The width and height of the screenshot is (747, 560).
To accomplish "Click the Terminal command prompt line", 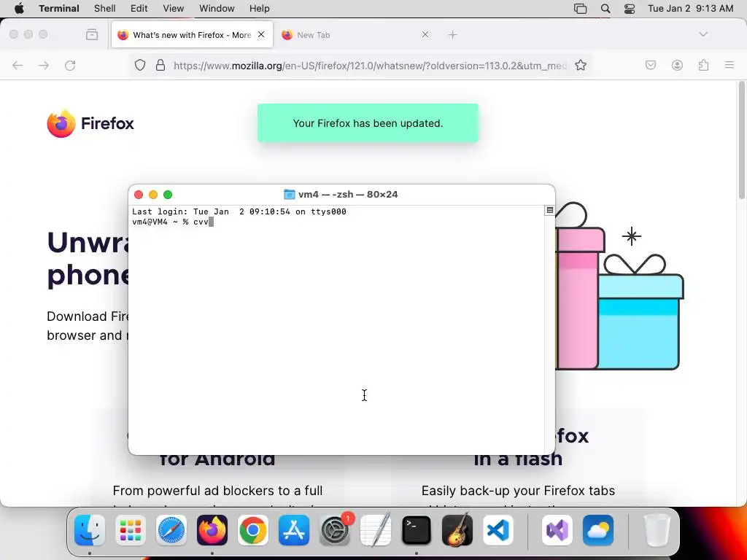I will point(173,222).
